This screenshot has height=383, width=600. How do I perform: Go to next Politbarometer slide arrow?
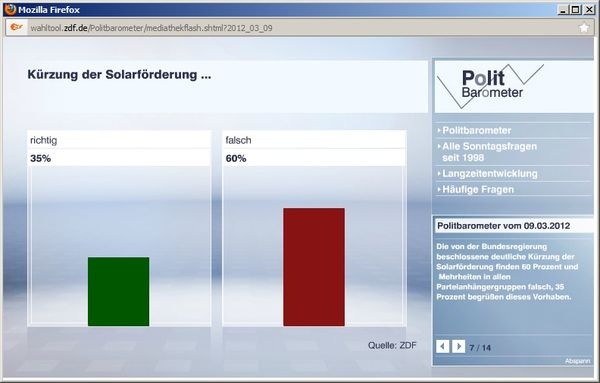click(x=458, y=347)
